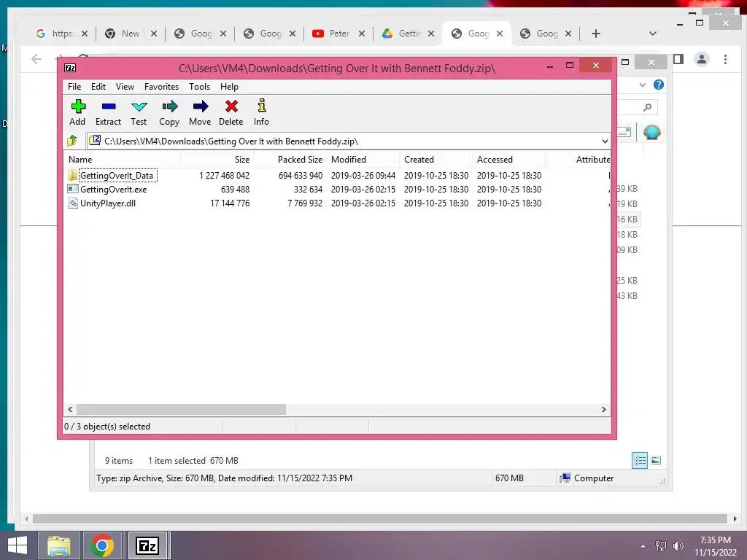This screenshot has width=747, height=560.
Task: Open a new Chrome tab
Action: (595, 34)
